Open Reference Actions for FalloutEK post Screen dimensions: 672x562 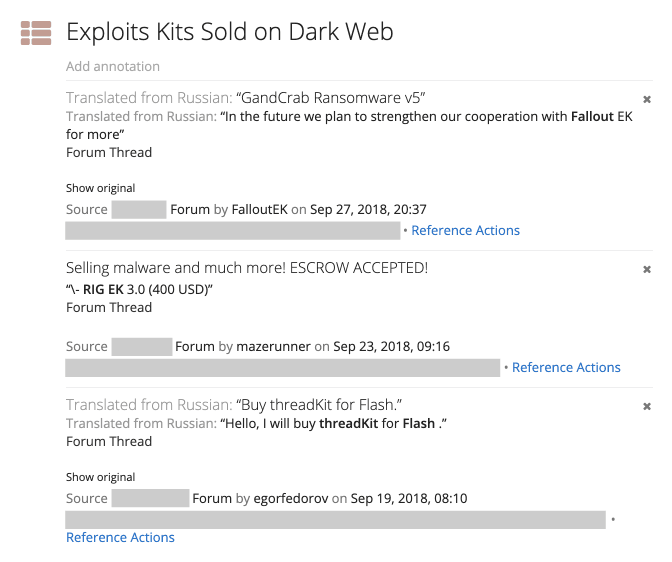pyautogui.click(x=465, y=231)
